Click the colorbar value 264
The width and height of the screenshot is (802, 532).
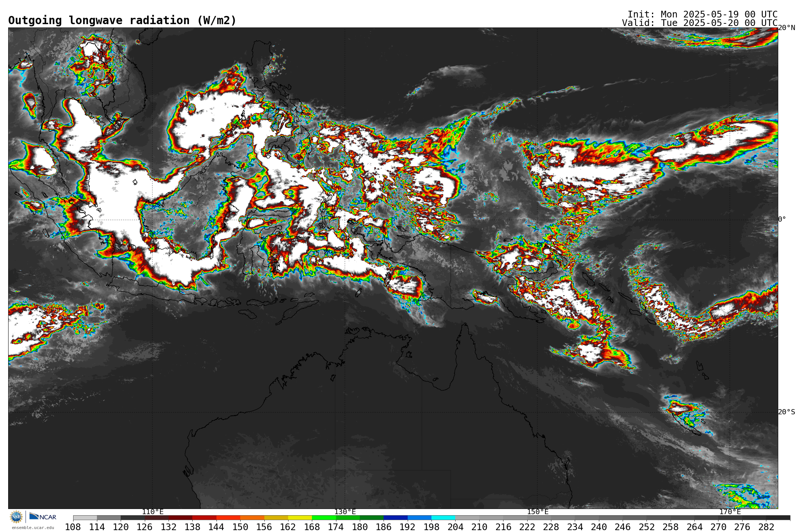click(x=694, y=527)
